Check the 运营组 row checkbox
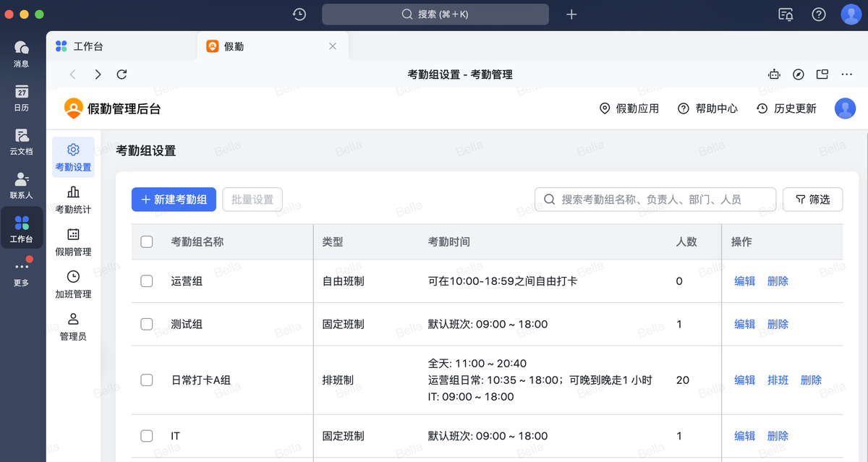This screenshot has height=462, width=868. [146, 281]
